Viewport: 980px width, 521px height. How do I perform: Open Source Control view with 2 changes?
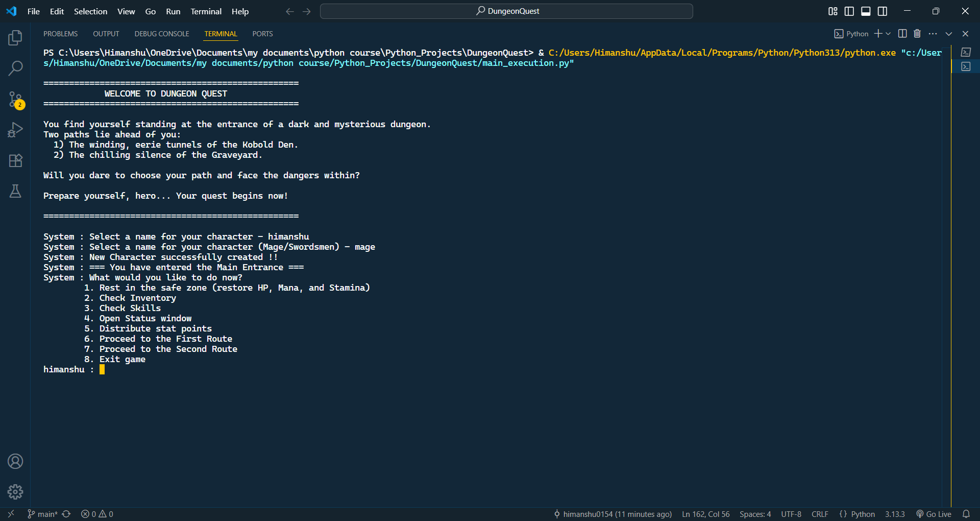coord(15,100)
